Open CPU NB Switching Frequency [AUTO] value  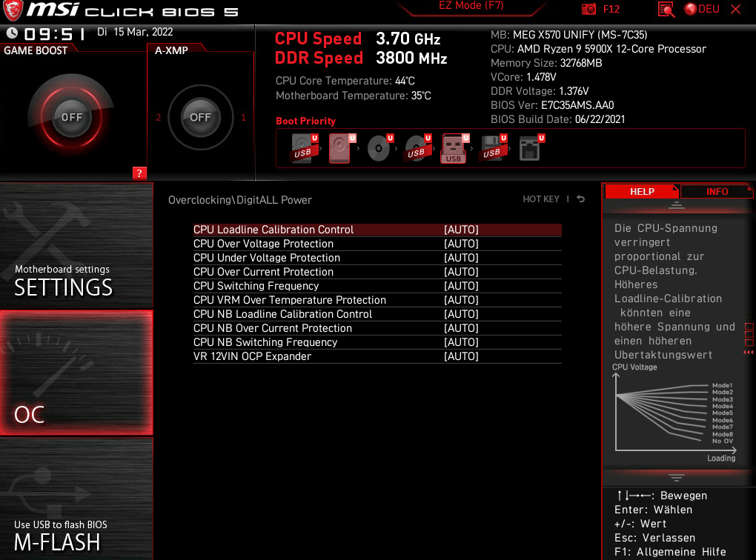pos(461,342)
